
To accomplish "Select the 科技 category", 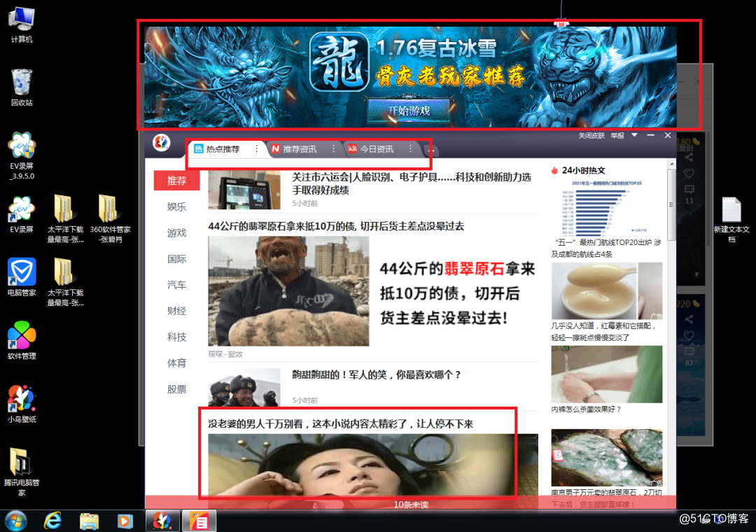I will (x=176, y=337).
